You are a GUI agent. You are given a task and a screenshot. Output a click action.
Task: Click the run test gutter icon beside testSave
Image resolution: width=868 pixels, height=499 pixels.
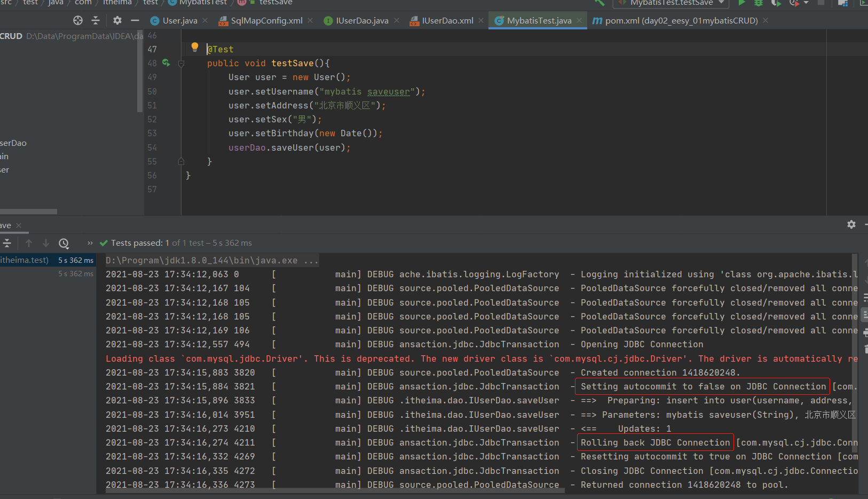[x=166, y=63]
